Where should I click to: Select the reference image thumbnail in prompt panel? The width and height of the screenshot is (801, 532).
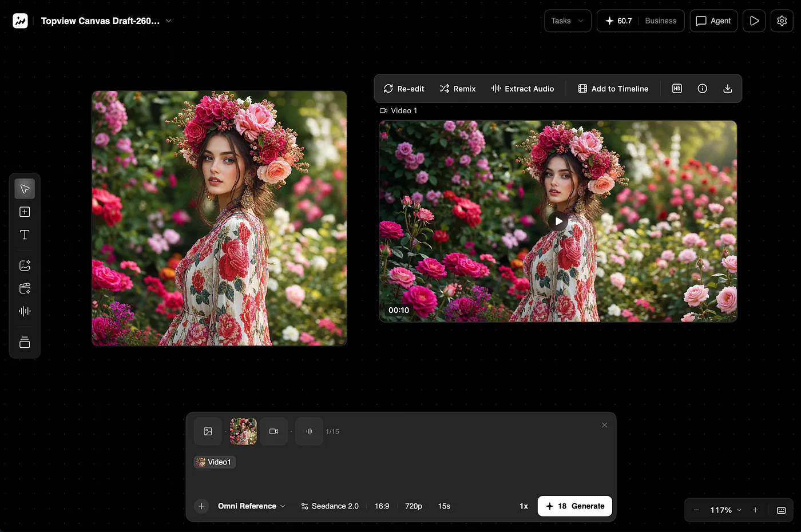click(x=243, y=431)
